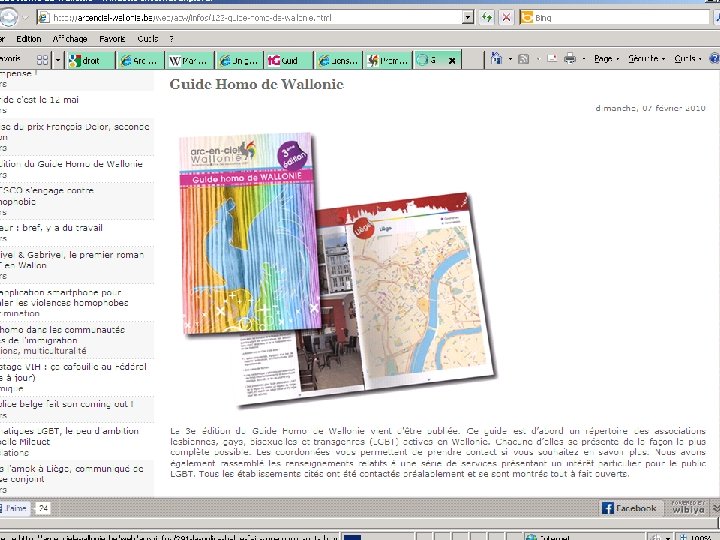Image resolution: width=720 pixels, height=540 pixels.
Task: Click the Bing search provider icon
Action: point(526,18)
